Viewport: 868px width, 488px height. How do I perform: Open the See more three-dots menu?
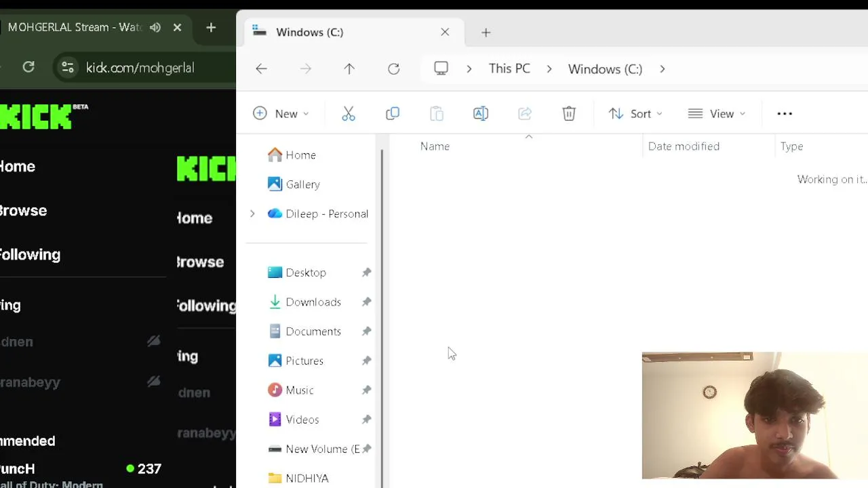(x=785, y=114)
